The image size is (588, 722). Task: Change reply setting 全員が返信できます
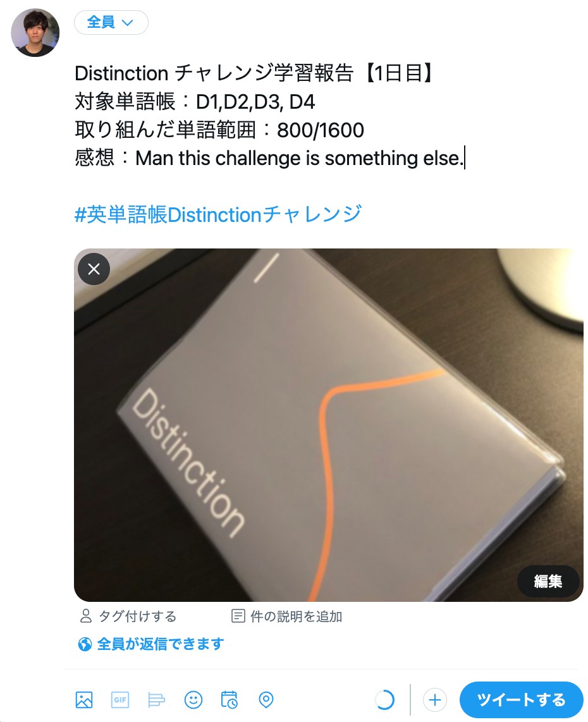tap(151, 644)
